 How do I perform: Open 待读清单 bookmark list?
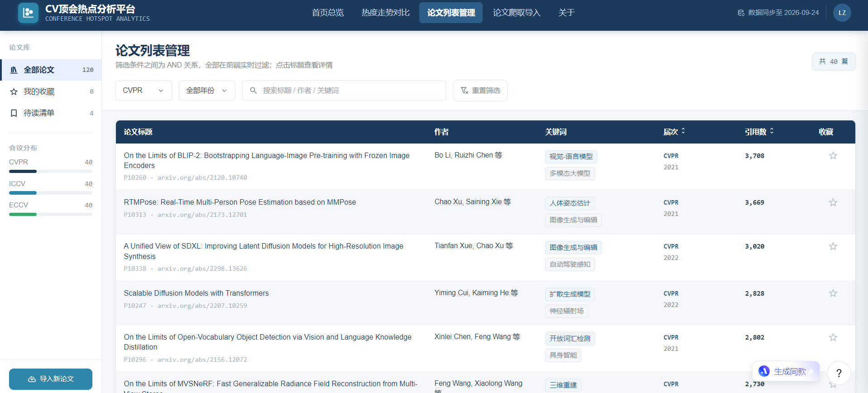pyautogui.click(x=51, y=113)
